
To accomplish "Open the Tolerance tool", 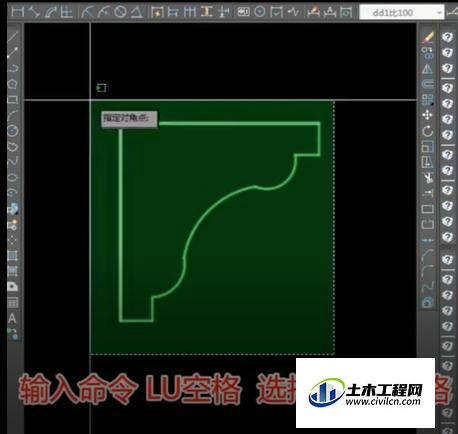I will [243, 12].
